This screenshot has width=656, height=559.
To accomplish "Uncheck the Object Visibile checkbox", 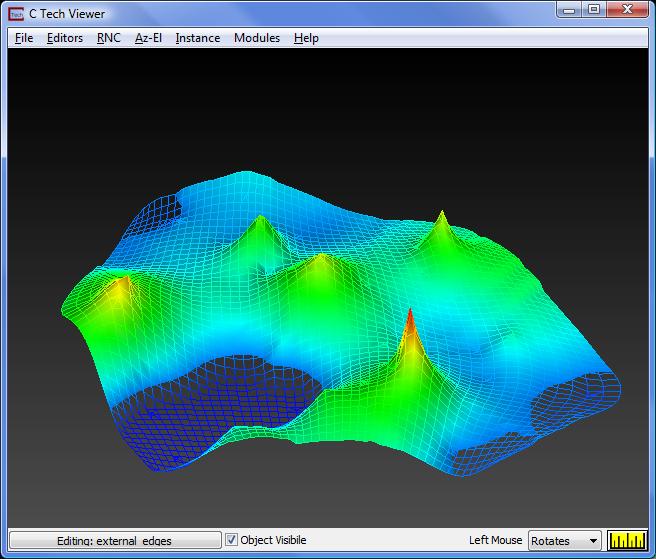I will (231, 540).
